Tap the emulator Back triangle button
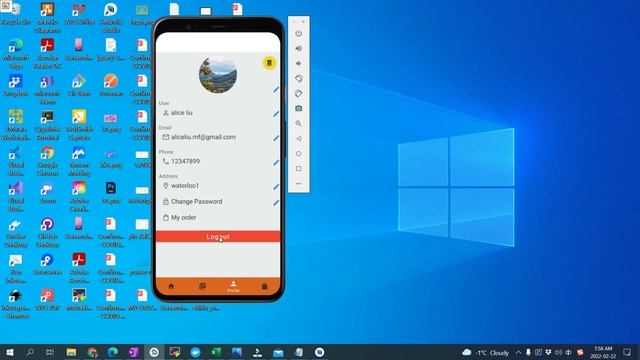Image resolution: width=640 pixels, height=360 pixels. click(298, 138)
